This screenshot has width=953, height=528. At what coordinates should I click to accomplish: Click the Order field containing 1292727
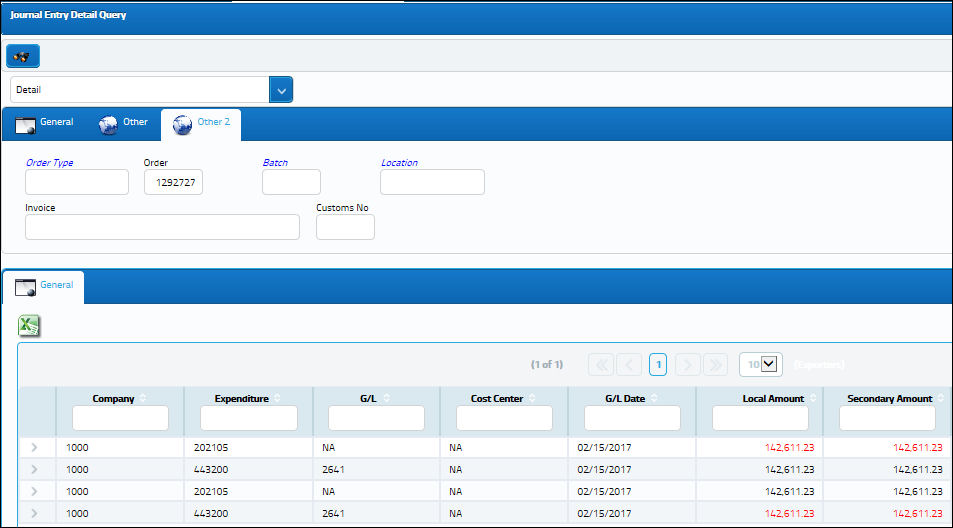(x=173, y=182)
